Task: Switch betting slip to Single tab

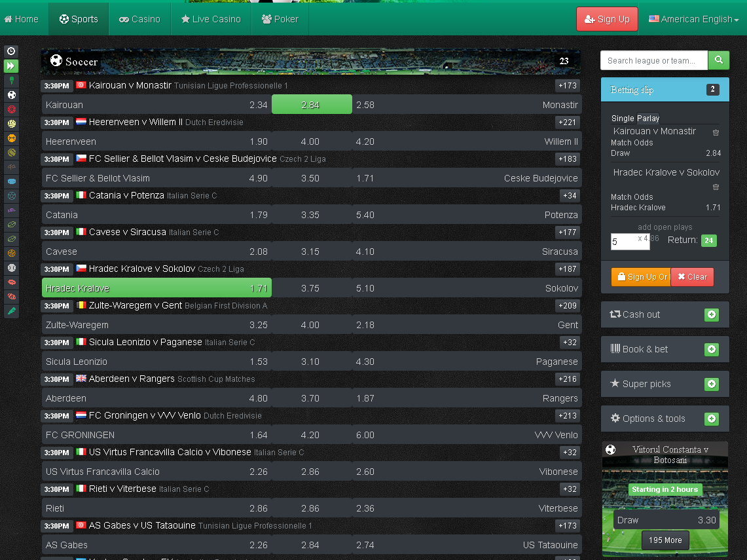Action: [x=623, y=119]
